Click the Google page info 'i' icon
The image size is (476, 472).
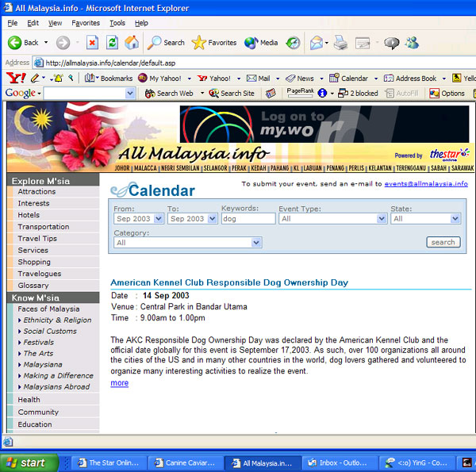click(x=322, y=93)
